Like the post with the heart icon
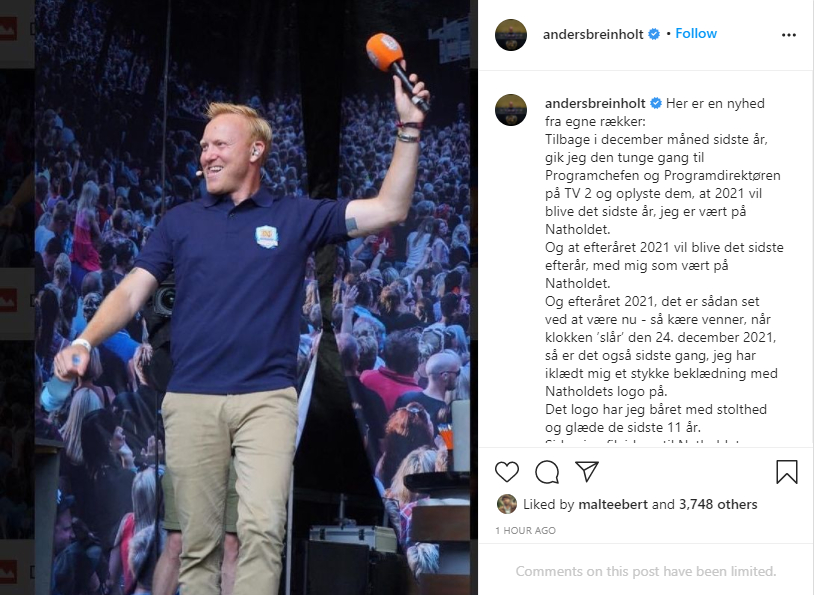The image size is (814, 595). [x=507, y=471]
